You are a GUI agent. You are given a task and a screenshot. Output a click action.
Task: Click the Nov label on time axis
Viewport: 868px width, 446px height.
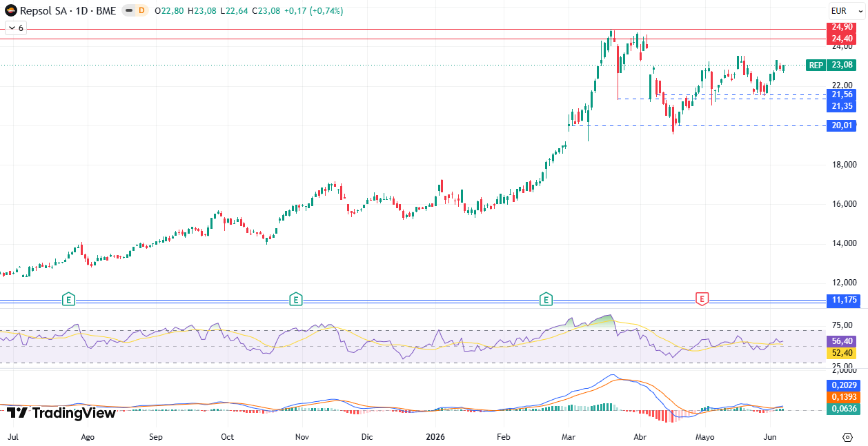302,437
